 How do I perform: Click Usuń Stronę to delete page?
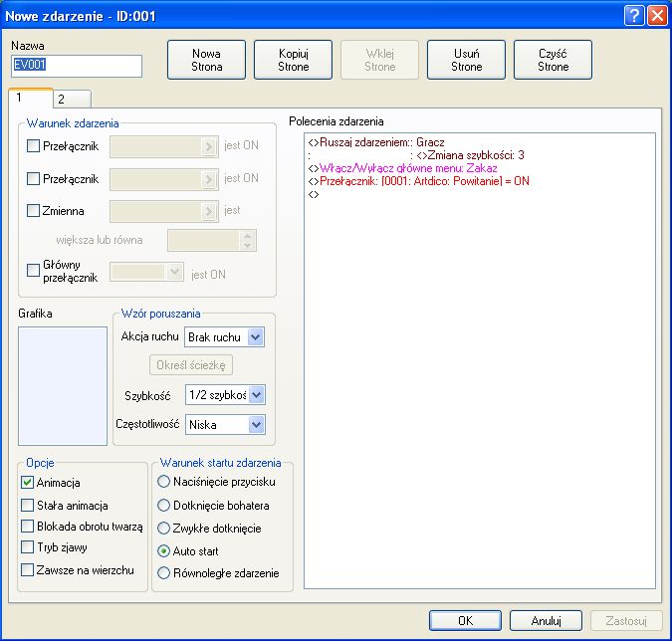click(x=466, y=60)
